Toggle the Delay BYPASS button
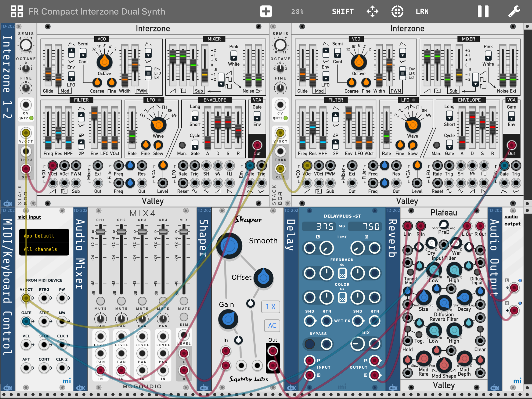Viewport: 532px width, 399px height. pyautogui.click(x=310, y=344)
